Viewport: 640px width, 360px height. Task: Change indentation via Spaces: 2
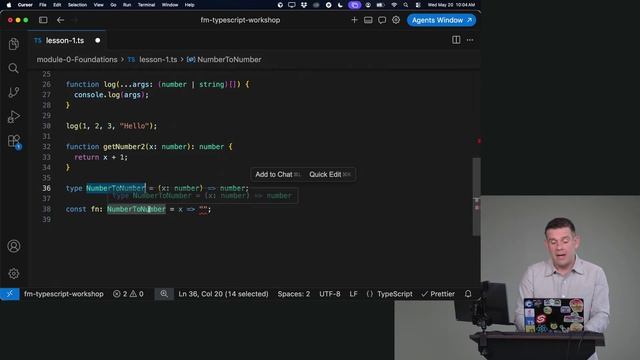[293, 294]
